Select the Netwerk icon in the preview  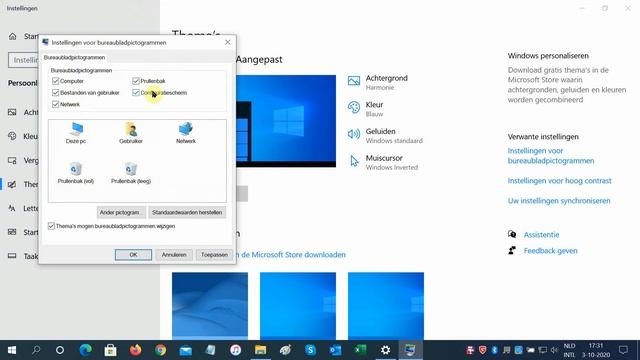[186, 133]
